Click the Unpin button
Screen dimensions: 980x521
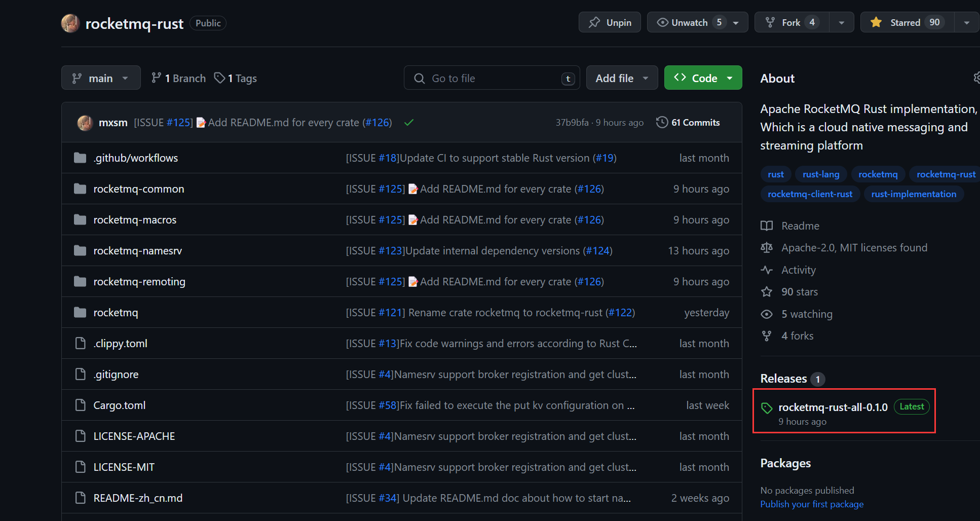(x=610, y=22)
